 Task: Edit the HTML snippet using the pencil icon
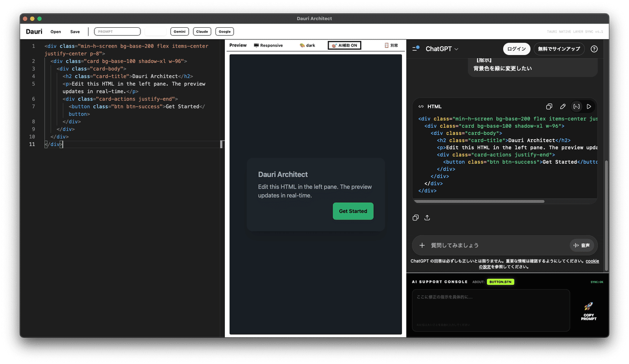click(x=563, y=106)
